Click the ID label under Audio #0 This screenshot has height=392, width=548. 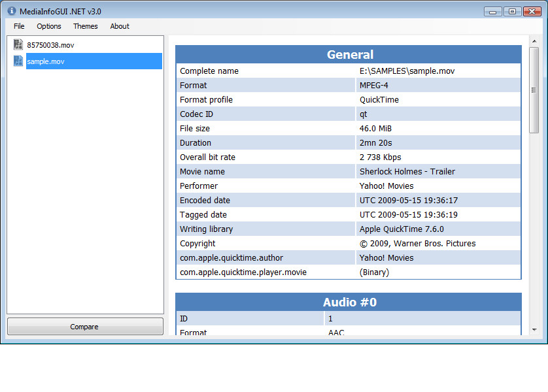[184, 318]
